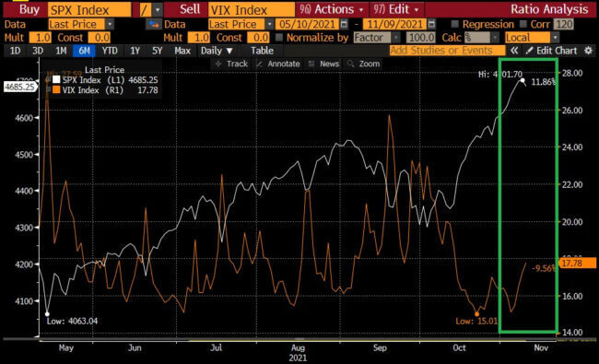Image resolution: width=599 pixels, height=364 pixels.
Task: Click the Corr period 120 field
Action: coord(563,25)
